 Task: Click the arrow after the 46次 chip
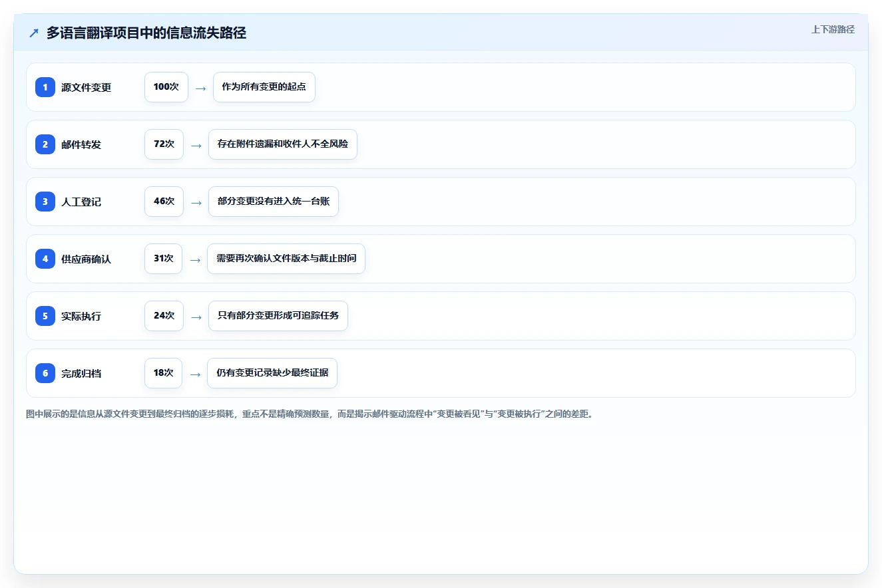pos(196,202)
